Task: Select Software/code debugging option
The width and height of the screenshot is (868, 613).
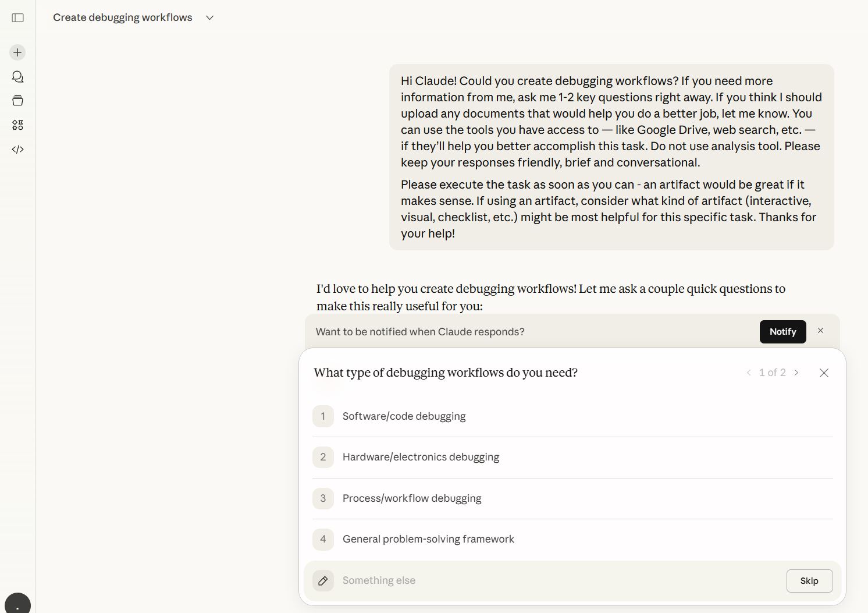Action: pyautogui.click(x=404, y=416)
